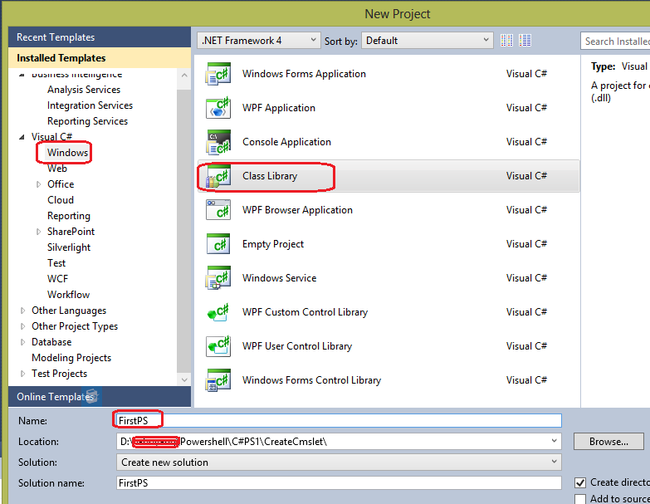Select the Test category under Visual C#
Viewport: 650px width, 504px height.
tap(56, 263)
